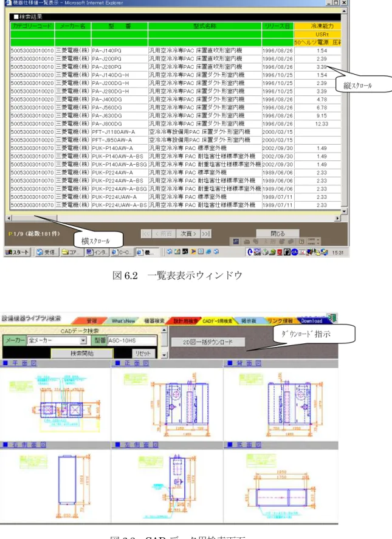The width and height of the screenshot is (392, 539).
Task: Click left arrow of horizontal scrollbar in list window
Action: coord(9,218)
